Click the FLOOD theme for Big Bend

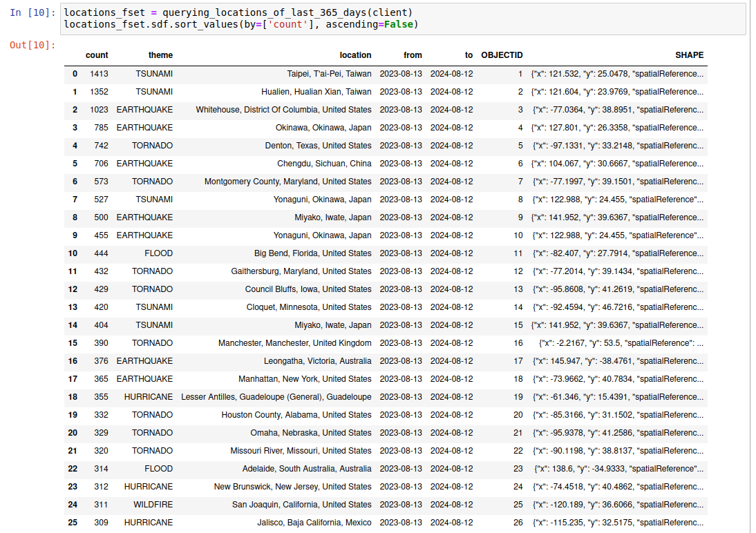pyautogui.click(x=158, y=253)
